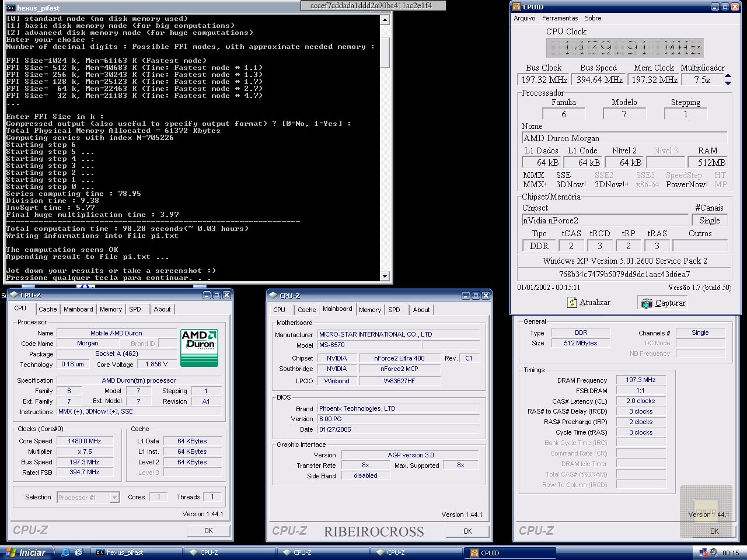Click the system tray network icon
The width and height of the screenshot is (747, 560).
(703, 552)
